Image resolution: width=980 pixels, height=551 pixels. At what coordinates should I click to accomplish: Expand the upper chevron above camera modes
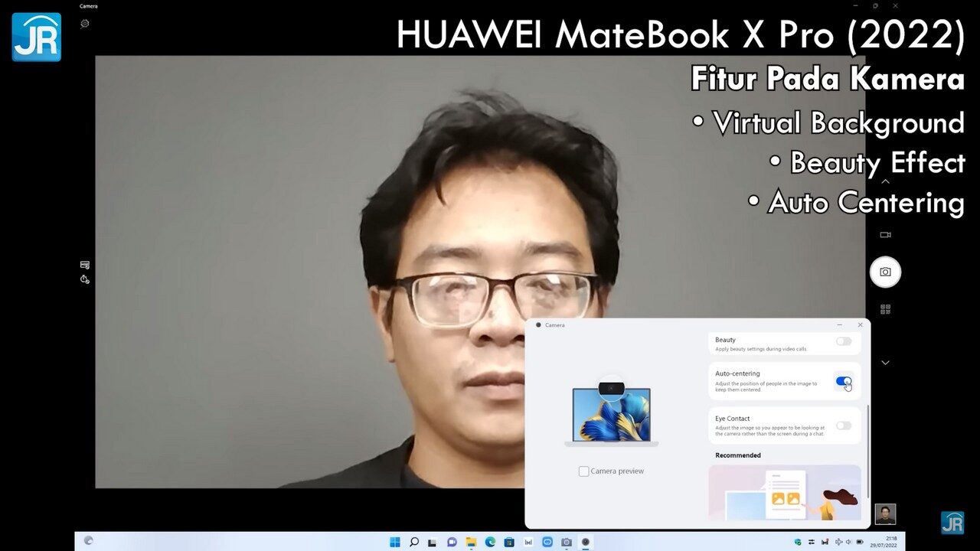click(x=885, y=182)
